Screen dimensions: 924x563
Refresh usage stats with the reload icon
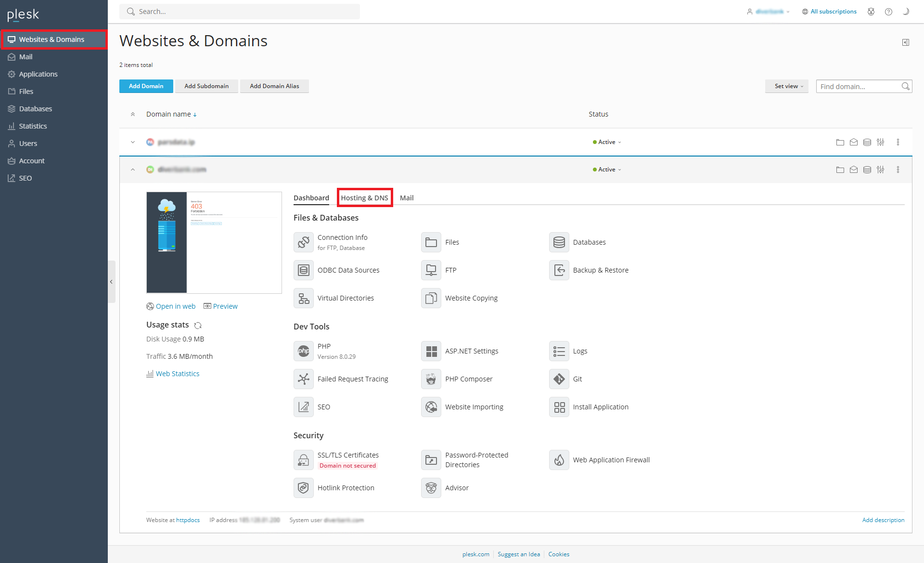198,326
